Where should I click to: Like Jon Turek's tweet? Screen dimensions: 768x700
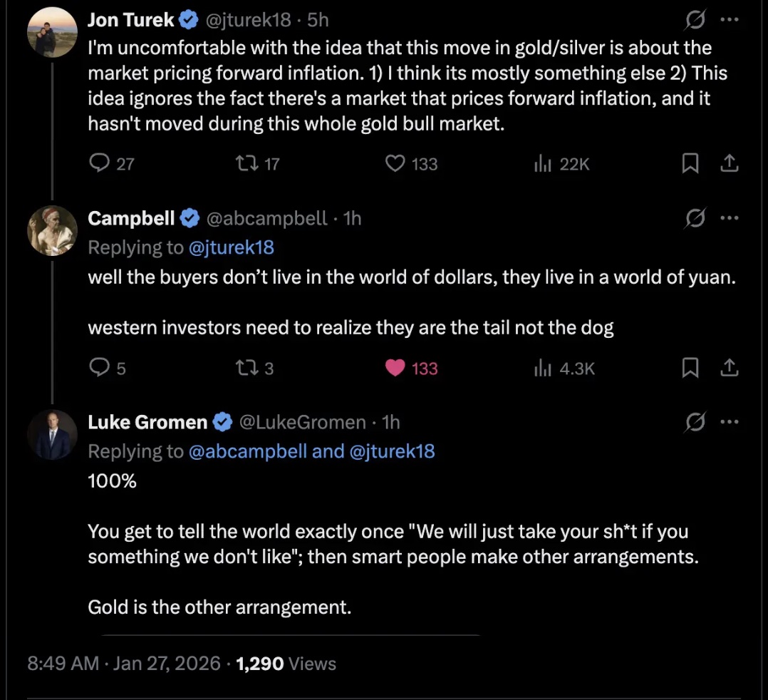coord(395,164)
